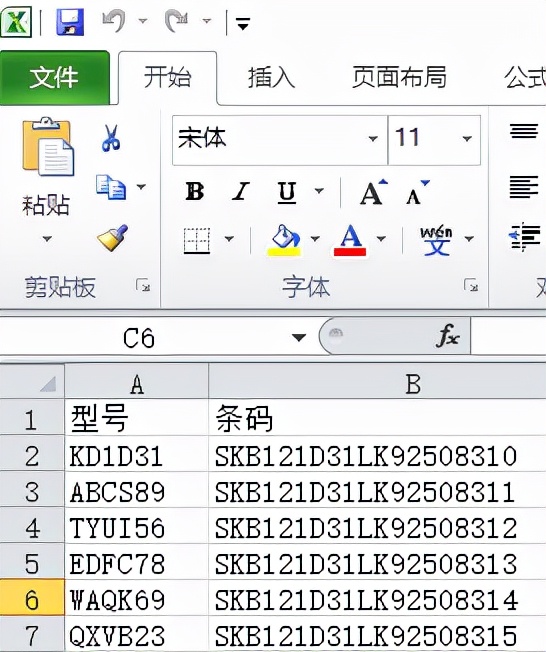Open the undo history dropdown arrow
This screenshot has height=652, width=546.
[x=142, y=21]
